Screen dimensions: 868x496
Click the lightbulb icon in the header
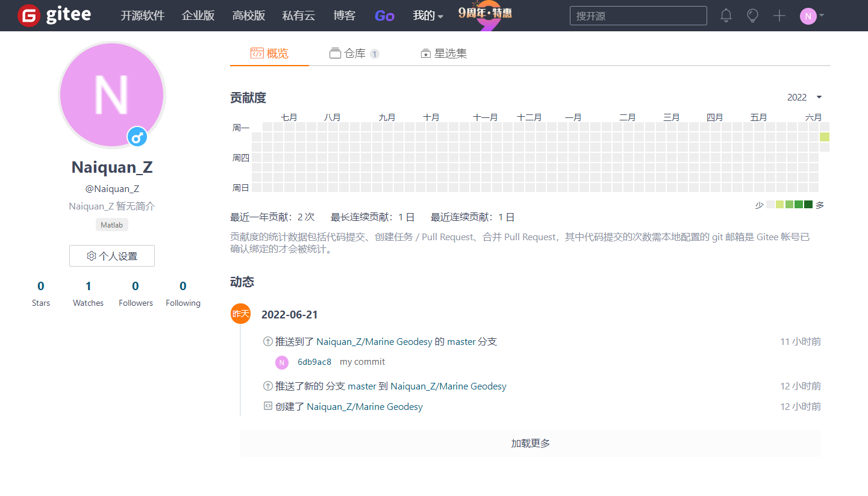tap(752, 16)
